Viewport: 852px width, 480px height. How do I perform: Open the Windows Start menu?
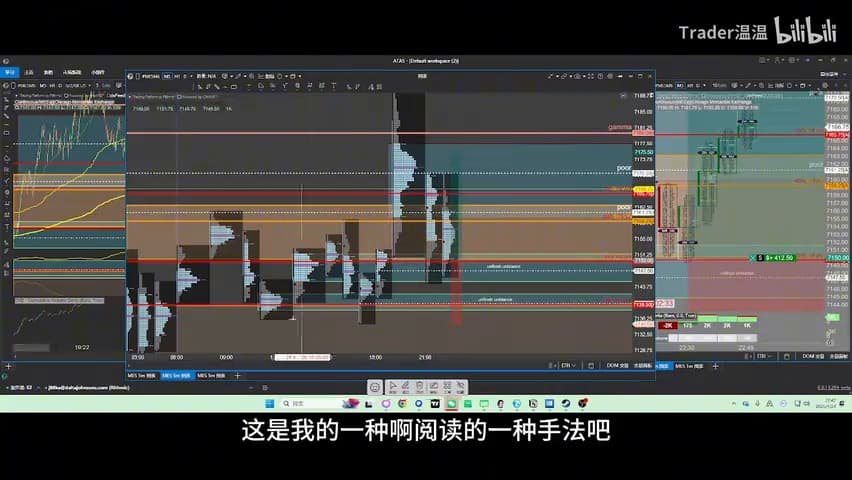click(x=269, y=403)
